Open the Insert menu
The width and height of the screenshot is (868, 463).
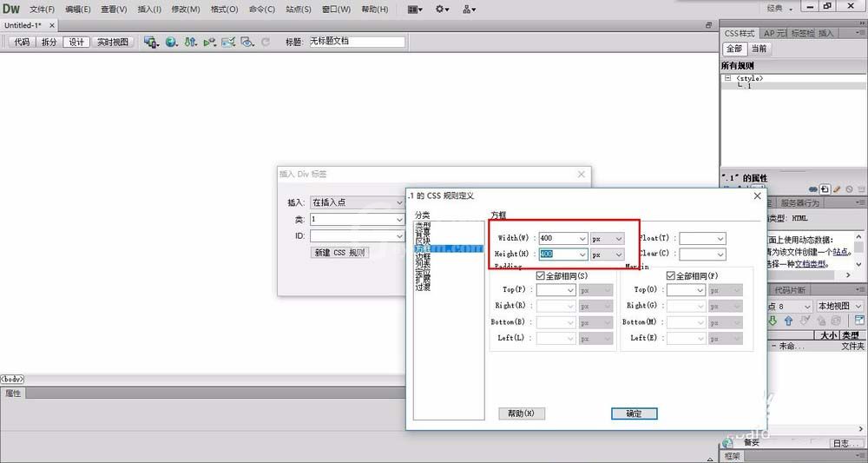(x=149, y=10)
